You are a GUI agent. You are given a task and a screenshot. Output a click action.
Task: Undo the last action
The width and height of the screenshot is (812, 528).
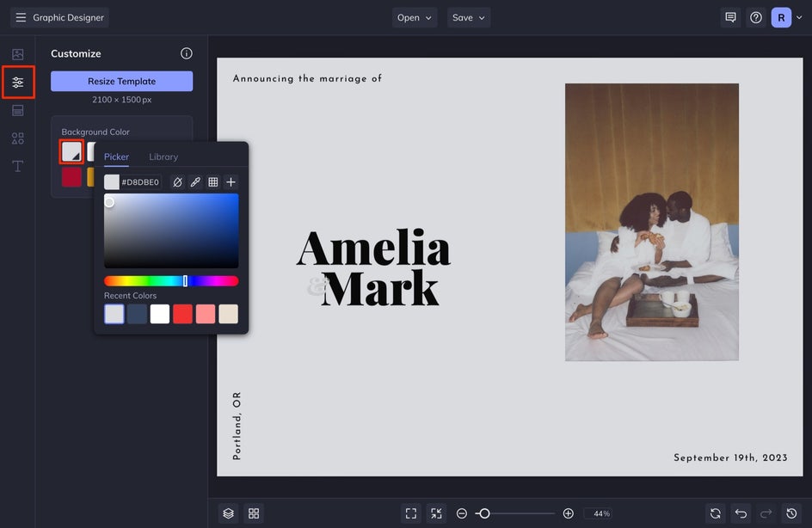coord(741,513)
